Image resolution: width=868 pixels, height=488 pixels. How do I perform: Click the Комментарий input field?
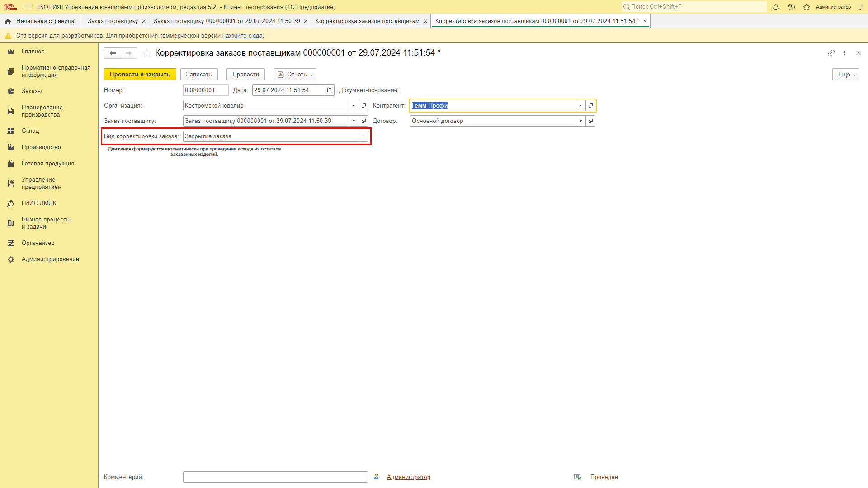click(276, 477)
